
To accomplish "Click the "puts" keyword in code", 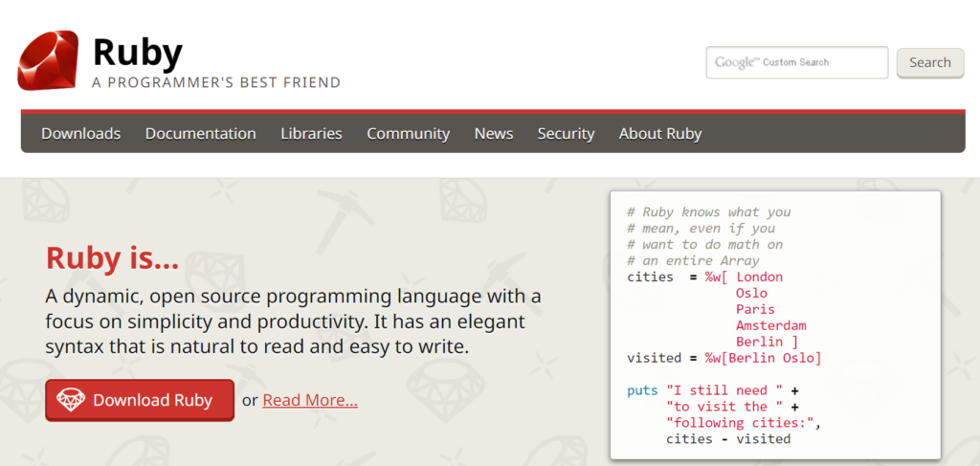I will point(642,391).
